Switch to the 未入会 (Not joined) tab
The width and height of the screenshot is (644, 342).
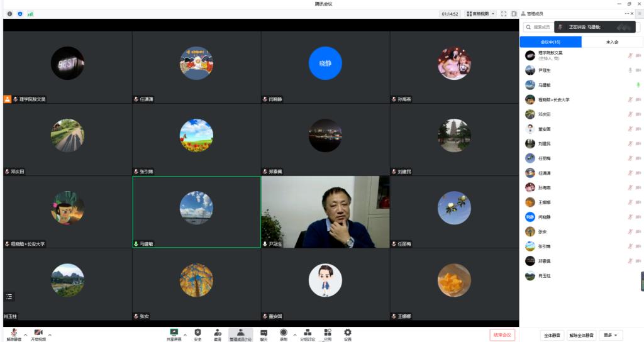(x=611, y=42)
